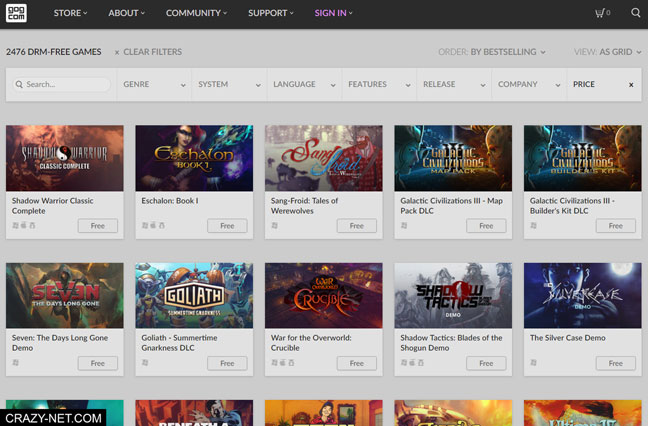
Task: Click the X icon beside Clear Filters
Action: pyautogui.click(x=117, y=52)
